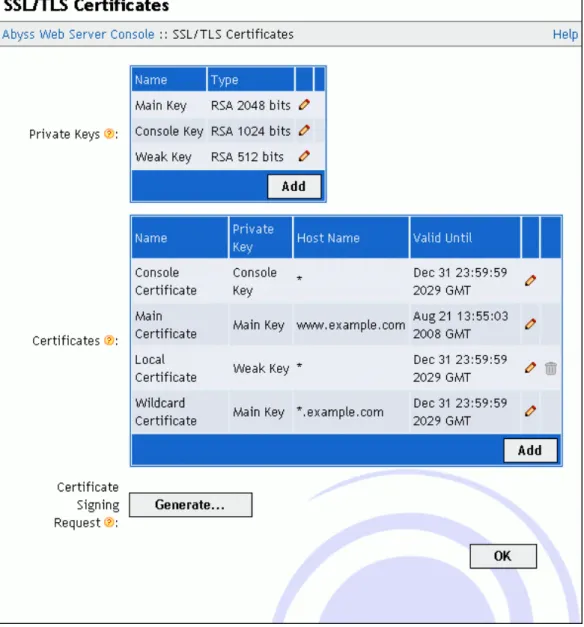584x627 pixels.
Task: Edit the Local Certificate entry
Action: 530,367
